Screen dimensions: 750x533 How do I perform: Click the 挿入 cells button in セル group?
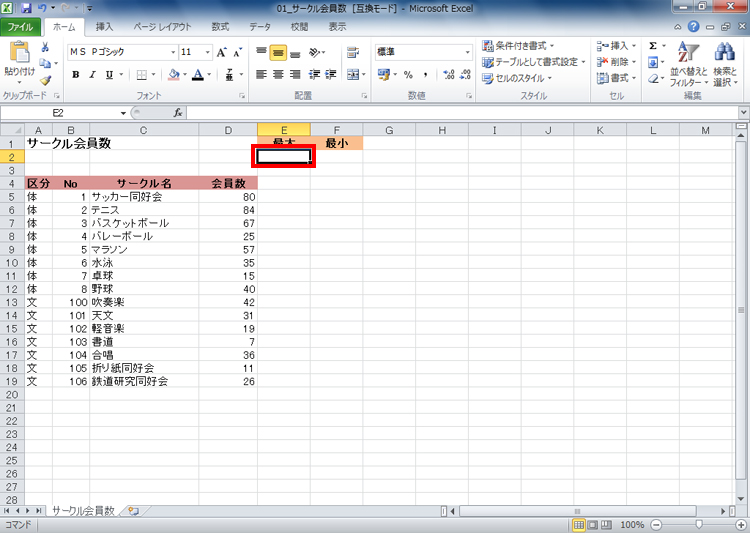coord(617,46)
